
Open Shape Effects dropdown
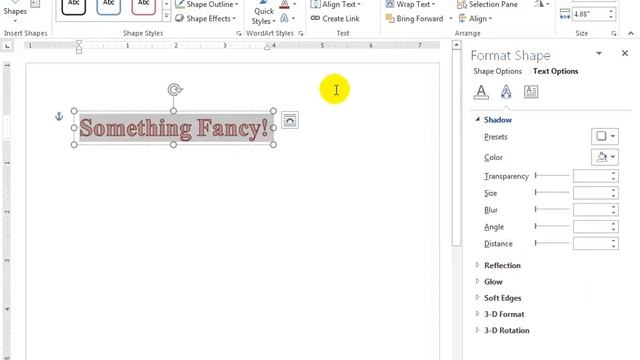point(206,18)
